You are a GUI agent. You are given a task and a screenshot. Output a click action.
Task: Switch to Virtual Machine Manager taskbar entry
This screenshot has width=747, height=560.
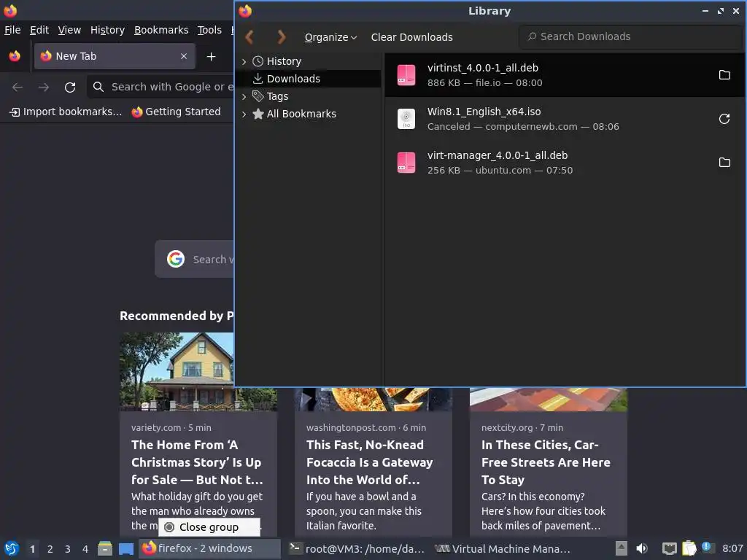pyautogui.click(x=502, y=548)
